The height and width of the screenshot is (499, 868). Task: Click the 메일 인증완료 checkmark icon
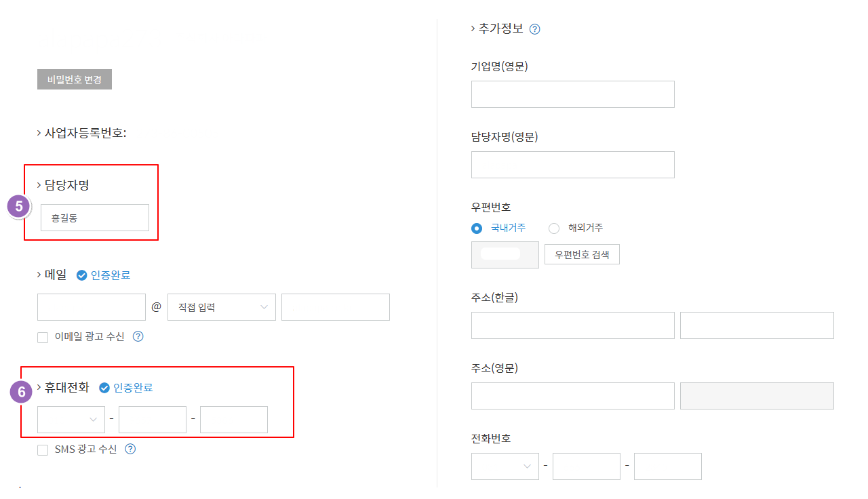[x=81, y=275]
